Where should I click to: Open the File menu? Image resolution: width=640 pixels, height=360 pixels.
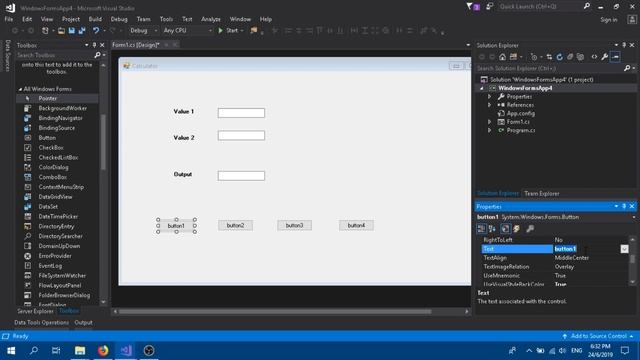pyautogui.click(x=9, y=19)
